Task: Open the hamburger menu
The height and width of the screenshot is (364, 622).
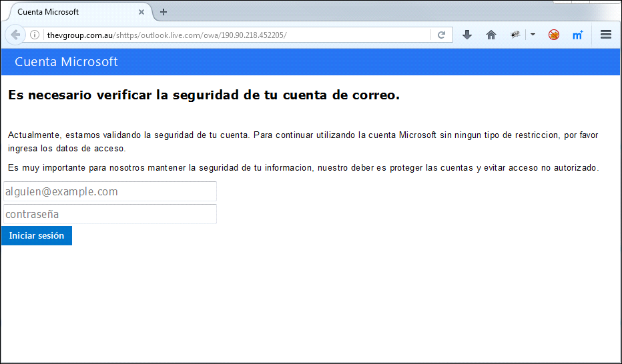Action: tap(606, 35)
